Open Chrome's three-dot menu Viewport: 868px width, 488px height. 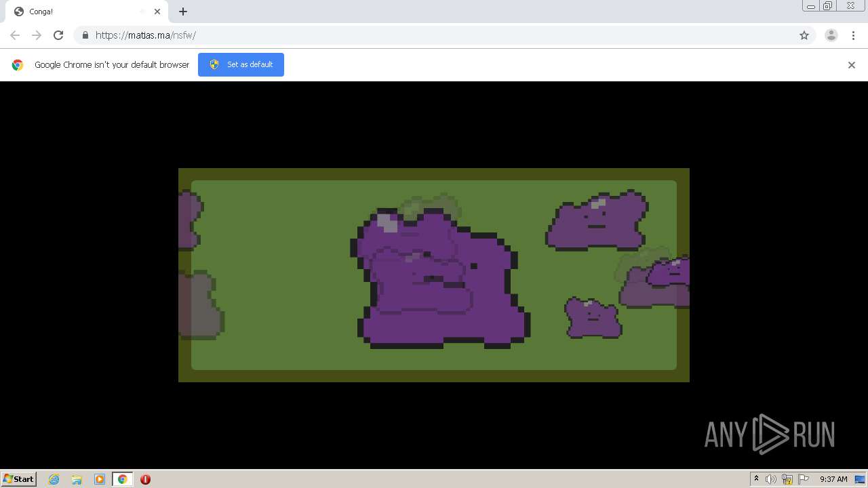pos(853,35)
